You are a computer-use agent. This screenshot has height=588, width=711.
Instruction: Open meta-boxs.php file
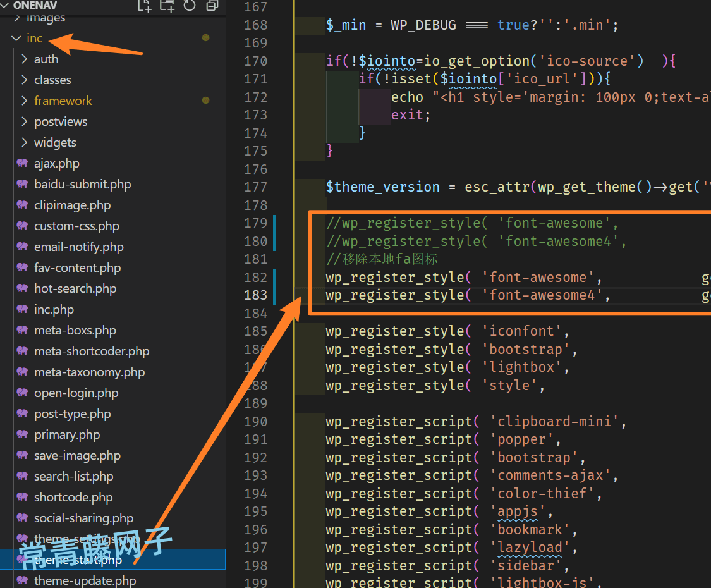(75, 330)
